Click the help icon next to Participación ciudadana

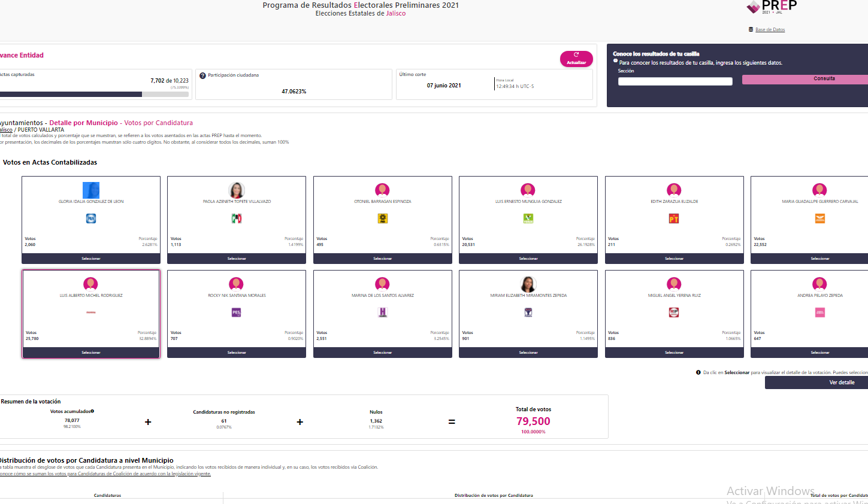point(202,75)
